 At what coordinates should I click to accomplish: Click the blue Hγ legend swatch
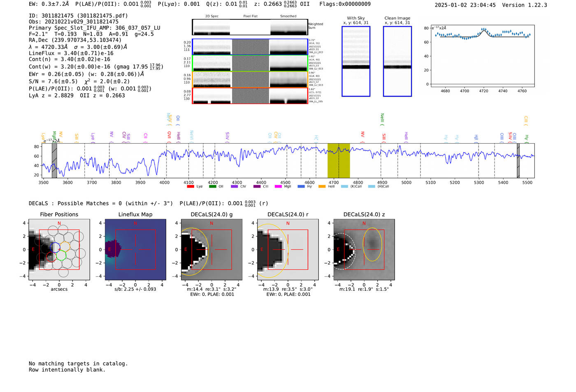coord(301,186)
